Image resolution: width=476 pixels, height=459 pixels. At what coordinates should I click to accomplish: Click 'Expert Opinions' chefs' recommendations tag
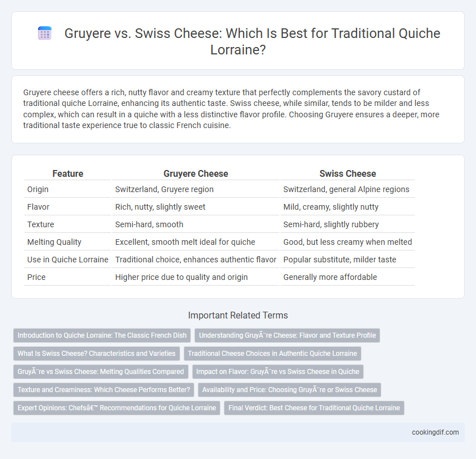point(117,408)
